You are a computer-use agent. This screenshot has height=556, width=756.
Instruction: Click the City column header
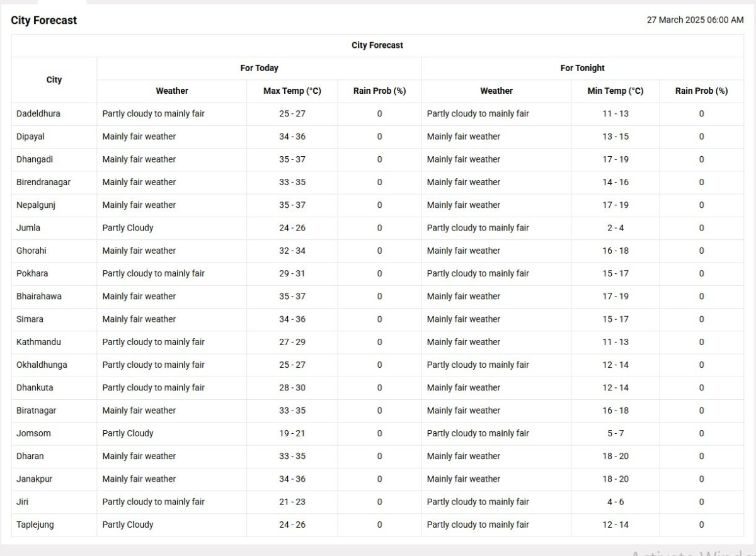tap(54, 79)
